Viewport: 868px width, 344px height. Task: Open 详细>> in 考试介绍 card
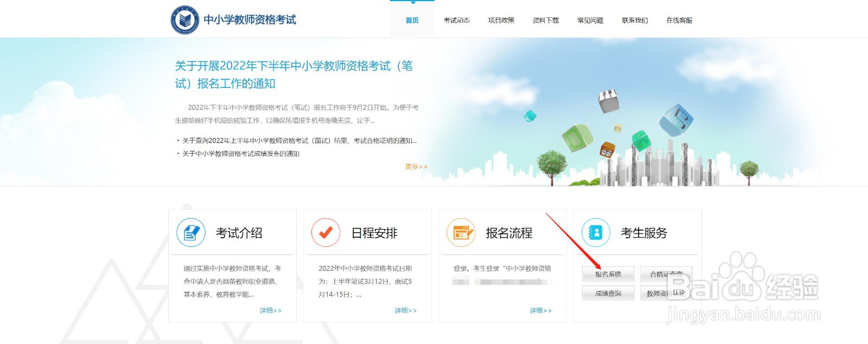coord(270,310)
